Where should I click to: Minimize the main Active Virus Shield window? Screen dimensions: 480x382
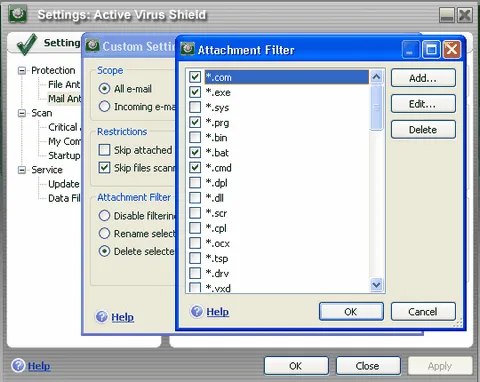pyautogui.click(x=447, y=15)
